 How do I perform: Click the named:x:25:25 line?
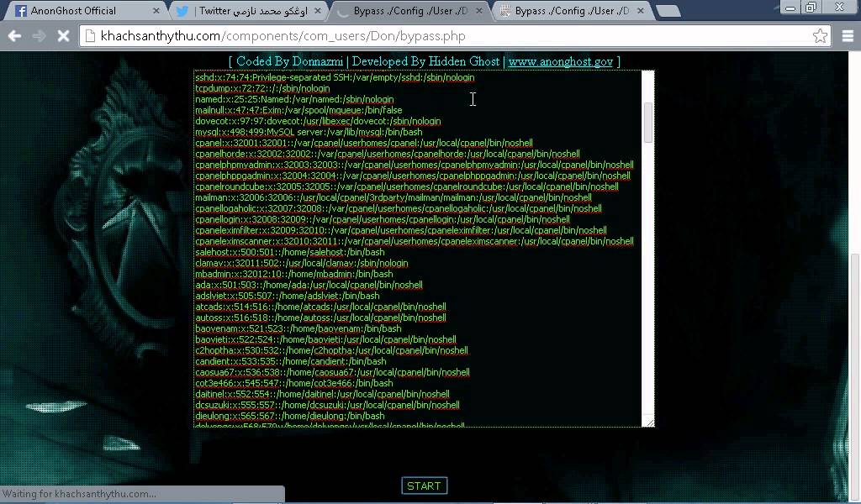point(294,99)
